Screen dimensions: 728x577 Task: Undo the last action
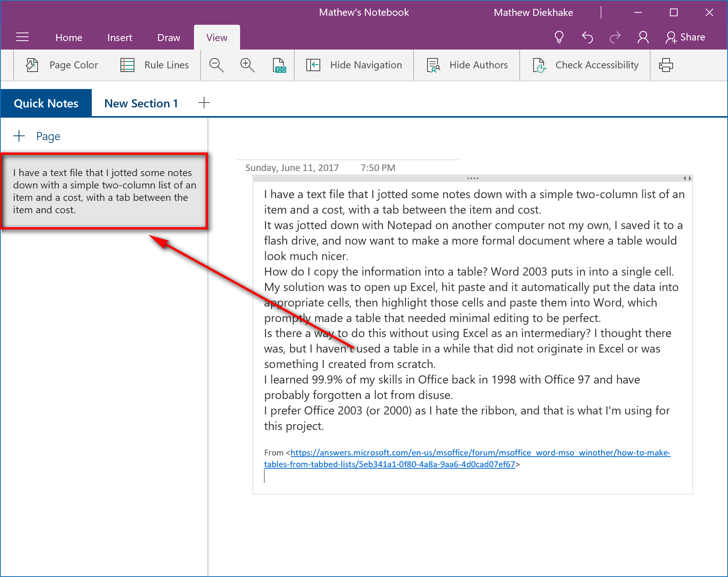click(x=587, y=37)
